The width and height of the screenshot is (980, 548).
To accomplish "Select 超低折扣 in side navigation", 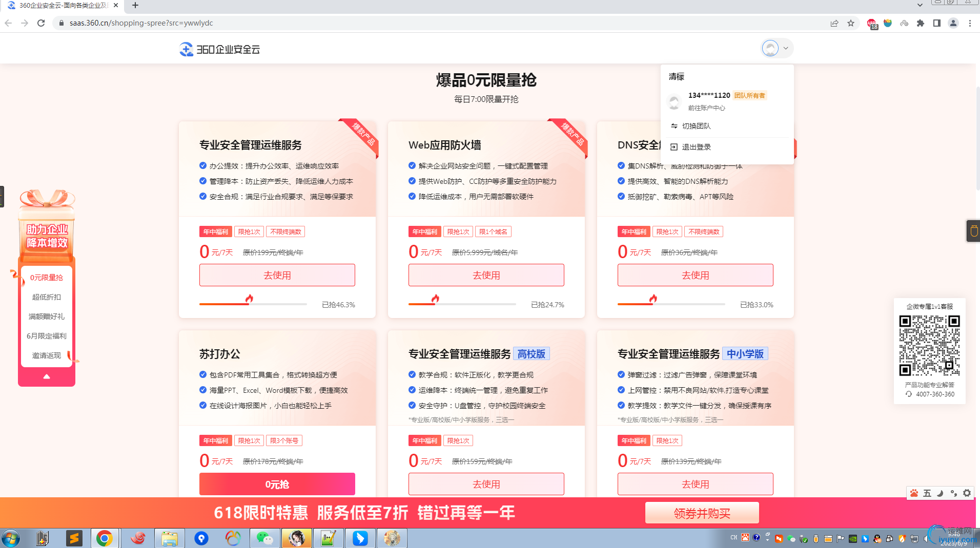I will 46,297.
